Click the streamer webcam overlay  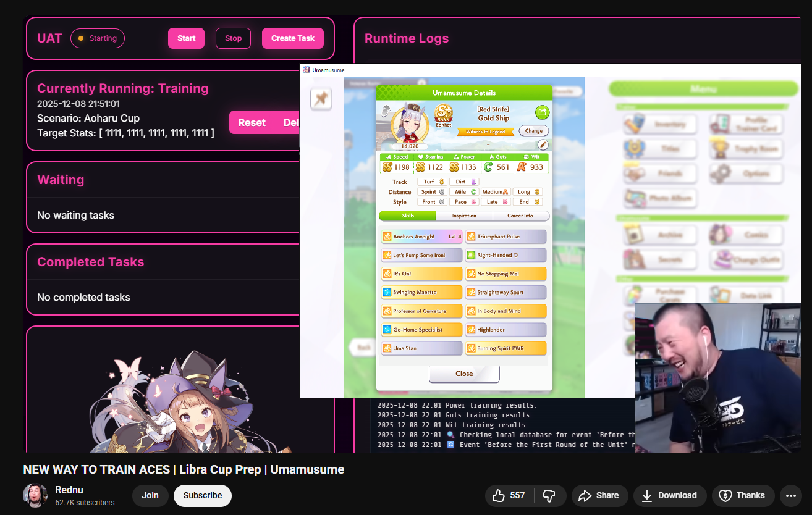pos(718,378)
